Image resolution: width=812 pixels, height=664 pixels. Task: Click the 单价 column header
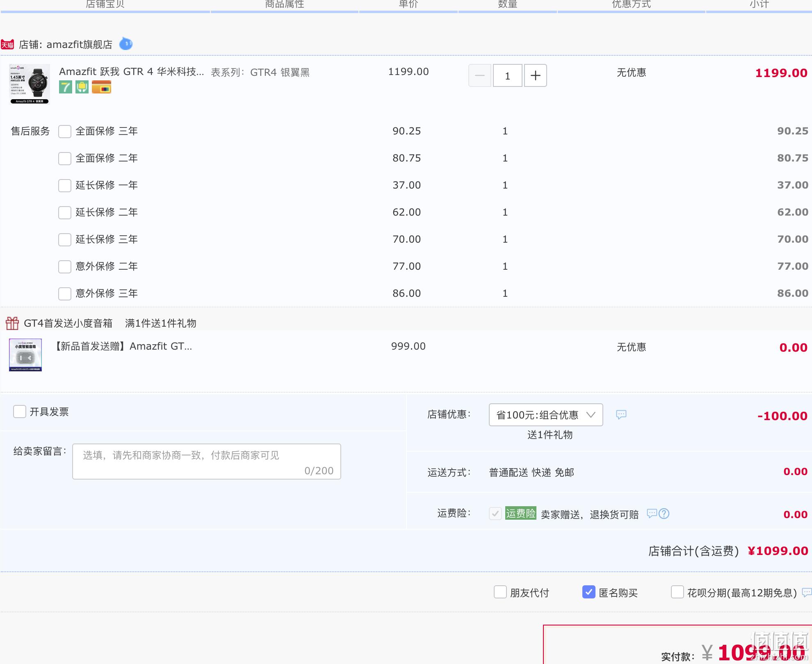[408, 4]
